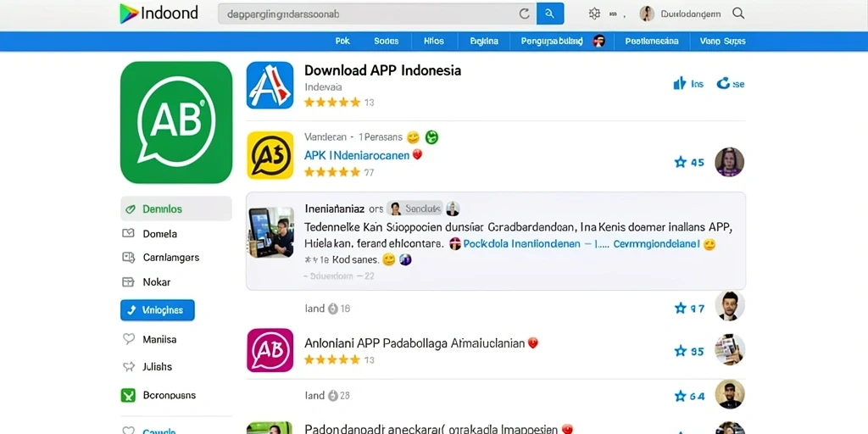Open the magenta AB app icon
The height and width of the screenshot is (434, 868).
coord(270,350)
